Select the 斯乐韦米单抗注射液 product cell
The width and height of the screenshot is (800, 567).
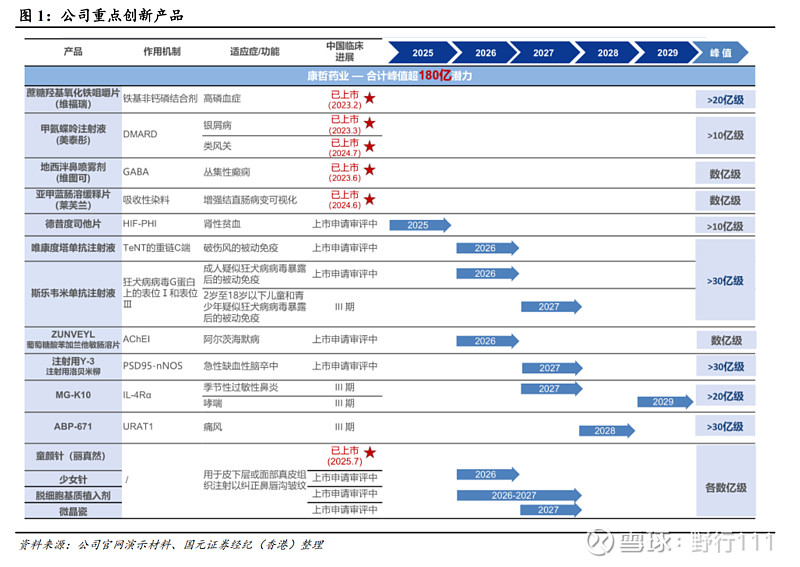click(x=73, y=293)
